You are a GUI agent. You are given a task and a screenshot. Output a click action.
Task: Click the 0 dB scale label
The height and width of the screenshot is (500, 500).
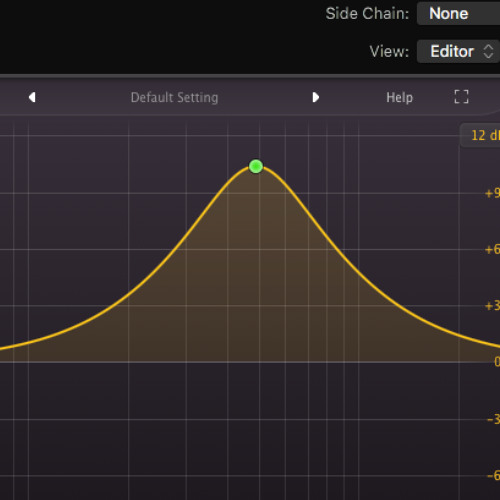click(x=497, y=362)
